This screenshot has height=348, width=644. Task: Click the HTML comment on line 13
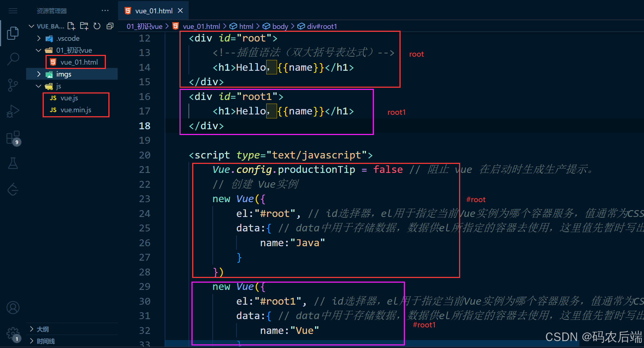pyautogui.click(x=303, y=53)
